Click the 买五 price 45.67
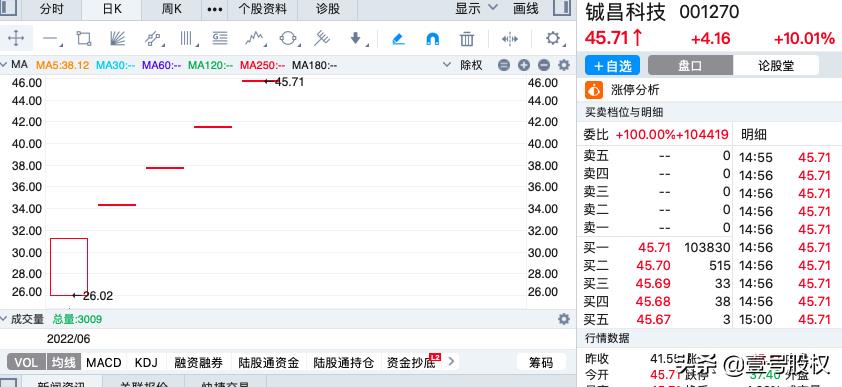The width and height of the screenshot is (842, 387). click(653, 319)
